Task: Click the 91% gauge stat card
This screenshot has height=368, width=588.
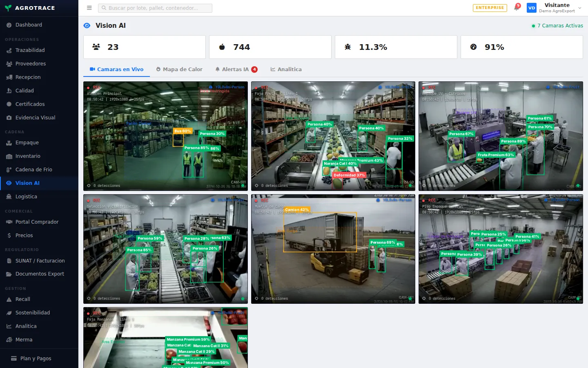Action: (x=522, y=47)
